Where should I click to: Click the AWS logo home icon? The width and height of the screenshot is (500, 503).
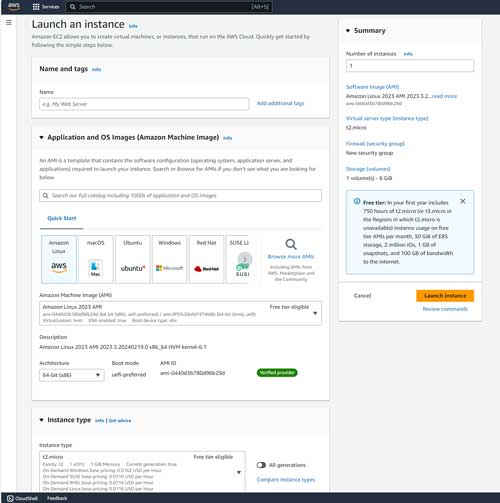click(14, 6)
